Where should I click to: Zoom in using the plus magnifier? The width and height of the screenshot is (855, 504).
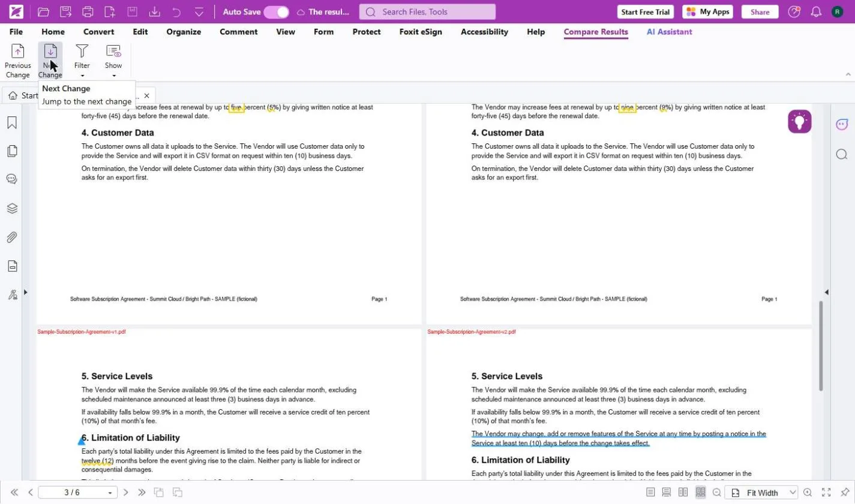[808, 493]
